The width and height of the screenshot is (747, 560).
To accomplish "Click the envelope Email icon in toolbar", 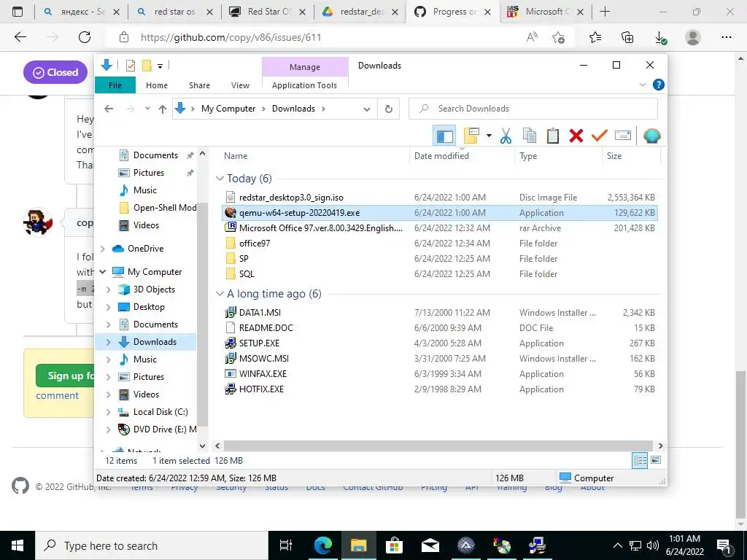I will (623, 136).
